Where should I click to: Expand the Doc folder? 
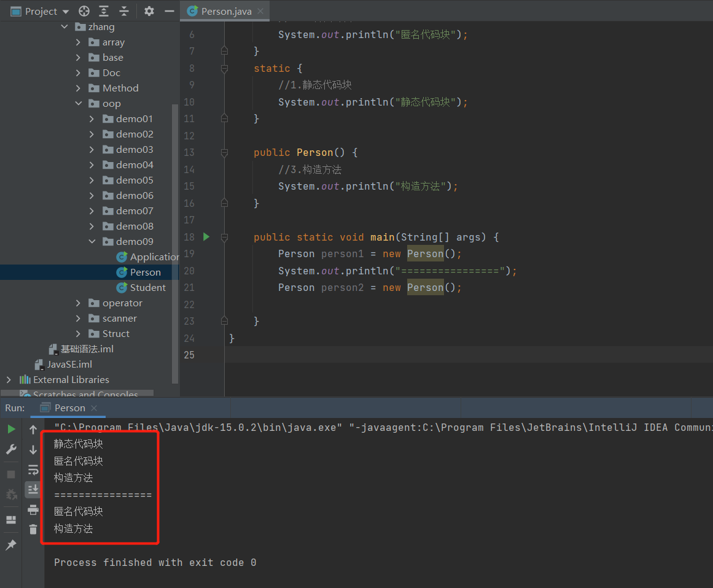78,72
